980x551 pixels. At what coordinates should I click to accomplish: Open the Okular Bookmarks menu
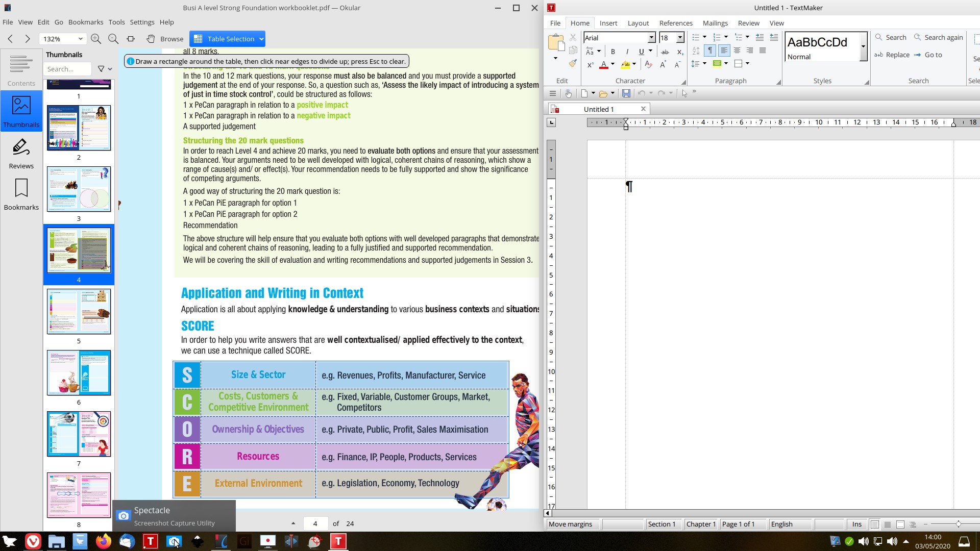(86, 22)
